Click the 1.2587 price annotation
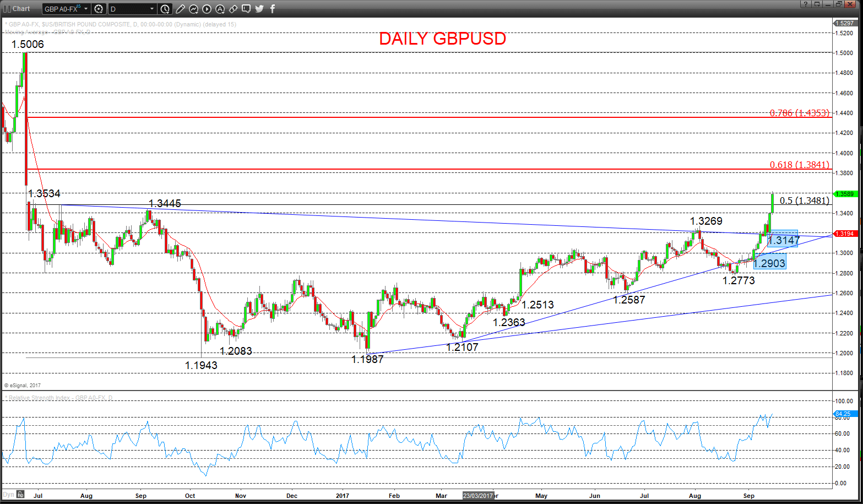The width and height of the screenshot is (863, 504). 629,300
